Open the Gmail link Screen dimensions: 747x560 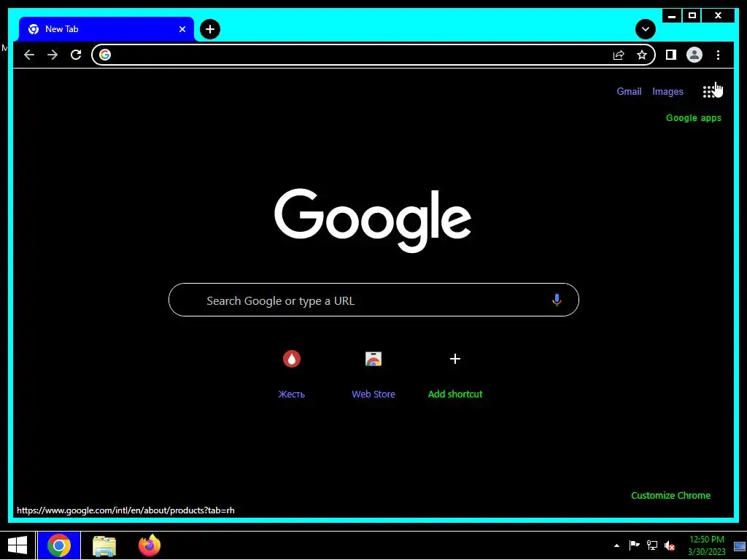coord(629,91)
